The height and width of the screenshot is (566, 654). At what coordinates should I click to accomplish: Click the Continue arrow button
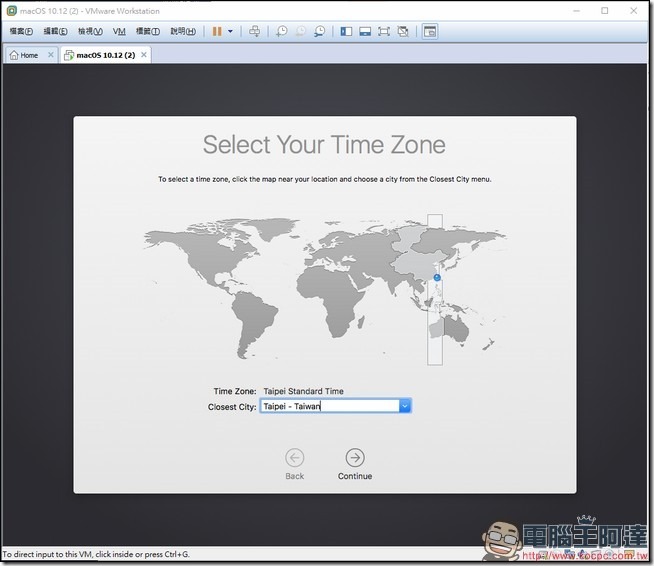click(x=355, y=458)
